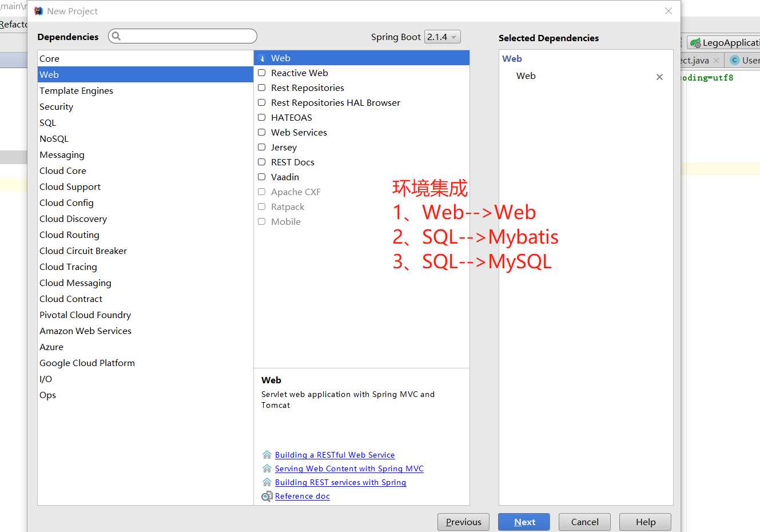Image resolution: width=760 pixels, height=532 pixels.
Task: Click the disabled Mobile checkbox
Action: [x=261, y=221]
